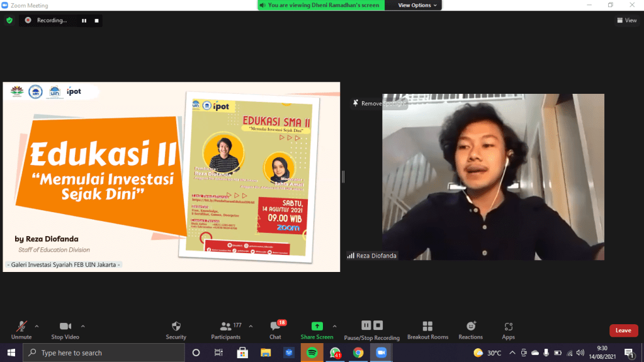Open the View Options dropdown

click(x=418, y=5)
